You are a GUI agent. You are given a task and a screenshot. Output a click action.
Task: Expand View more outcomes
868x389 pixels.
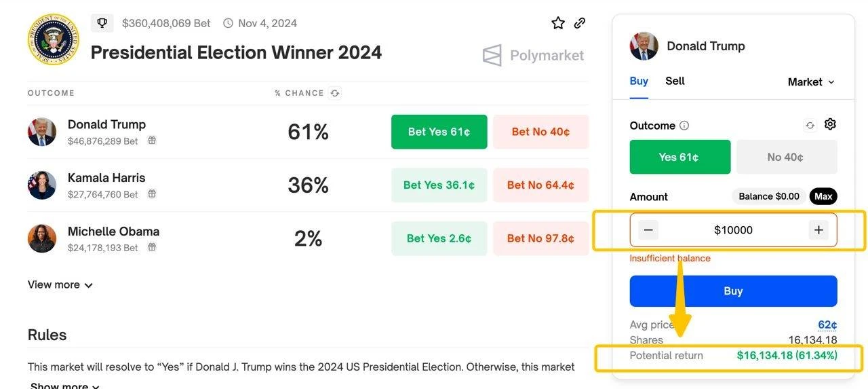tap(60, 285)
